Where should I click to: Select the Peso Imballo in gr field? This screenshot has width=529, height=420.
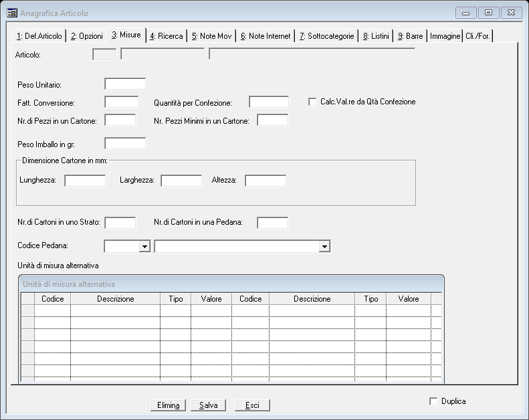pyautogui.click(x=125, y=143)
